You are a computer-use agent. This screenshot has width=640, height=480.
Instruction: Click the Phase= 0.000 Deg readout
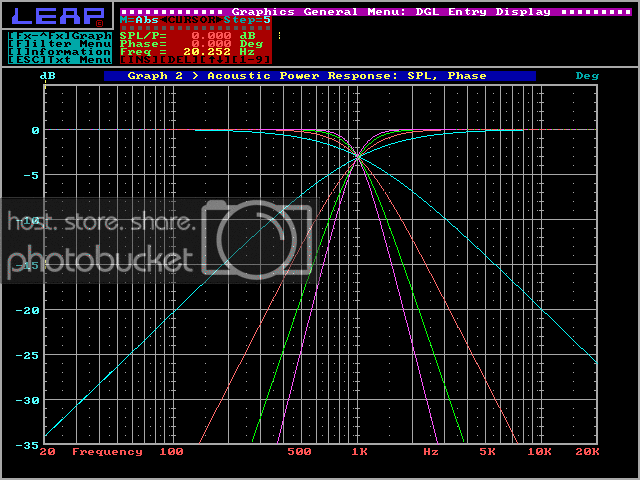(x=191, y=44)
